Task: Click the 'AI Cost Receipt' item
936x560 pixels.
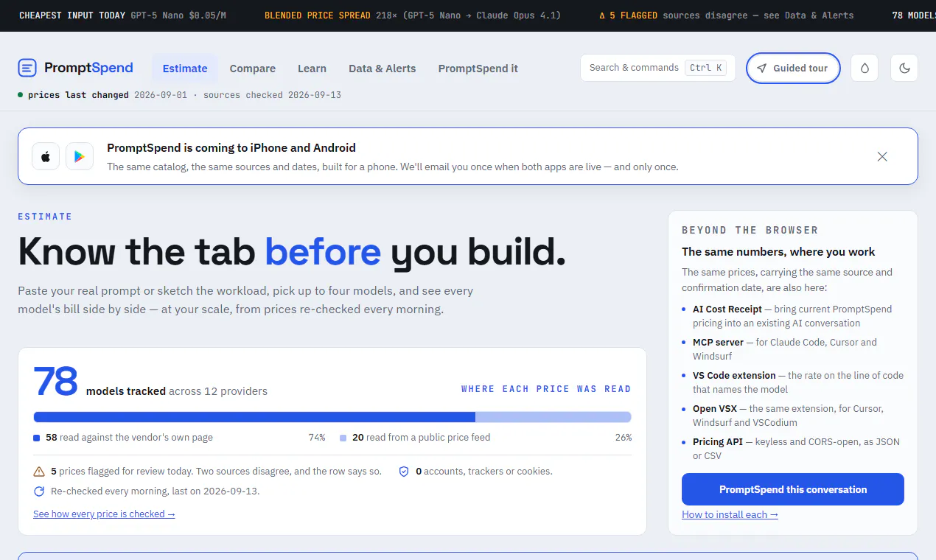Action: tap(798, 316)
